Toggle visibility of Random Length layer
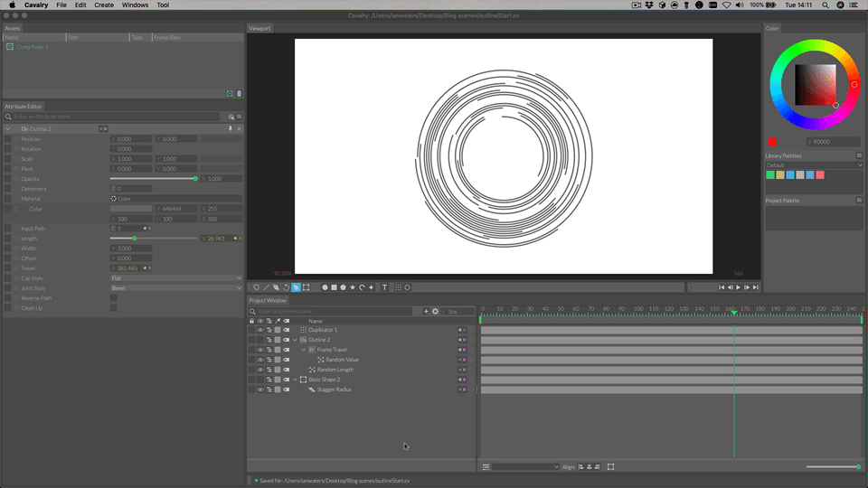 (260, 371)
